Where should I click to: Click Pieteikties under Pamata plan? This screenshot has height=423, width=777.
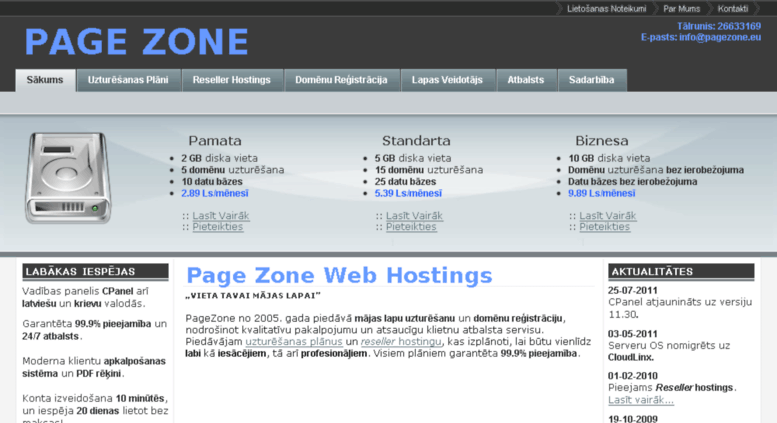218,226
